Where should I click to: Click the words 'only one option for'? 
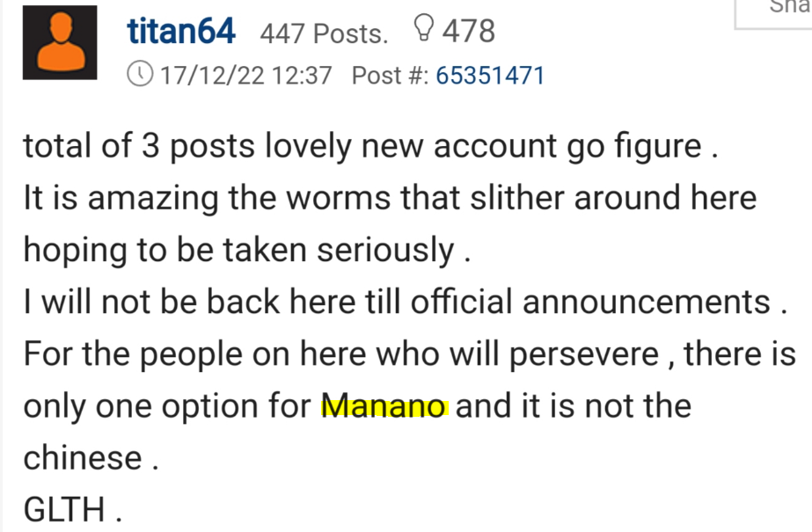point(167,407)
